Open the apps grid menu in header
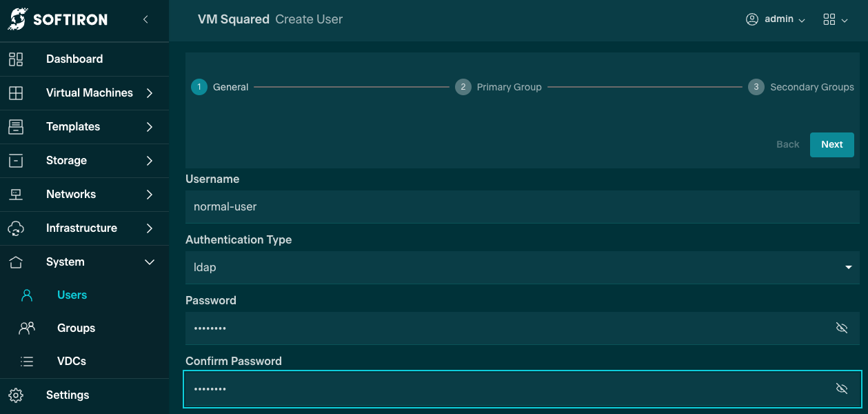Screen dimensions: 868x414 (x=835, y=19)
